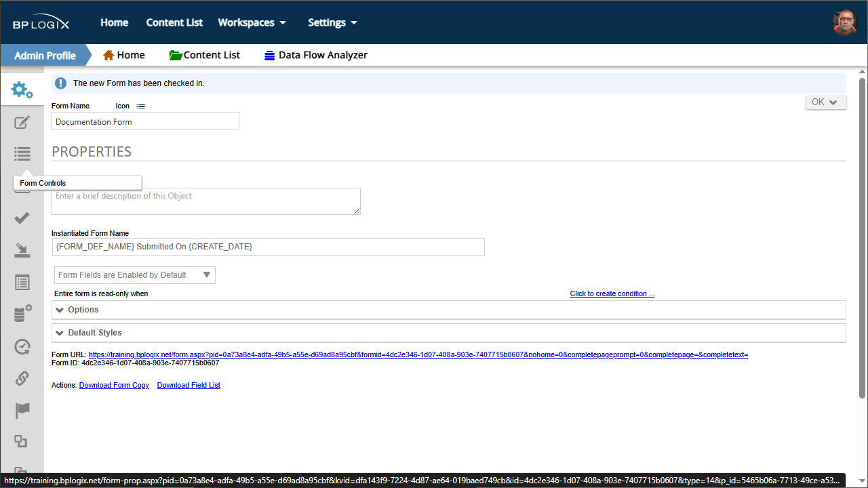This screenshot has height=488, width=868.
Task: Click the blue info icon in notification
Action: click(x=61, y=83)
